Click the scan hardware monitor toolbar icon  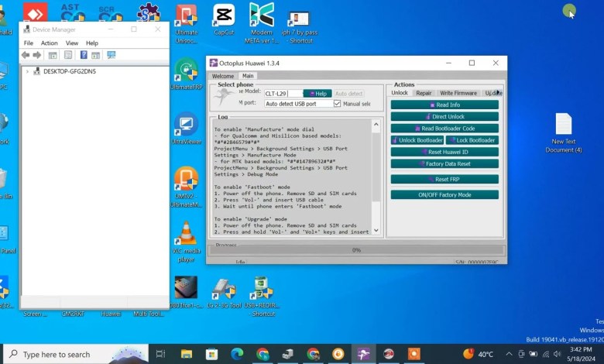click(112, 55)
